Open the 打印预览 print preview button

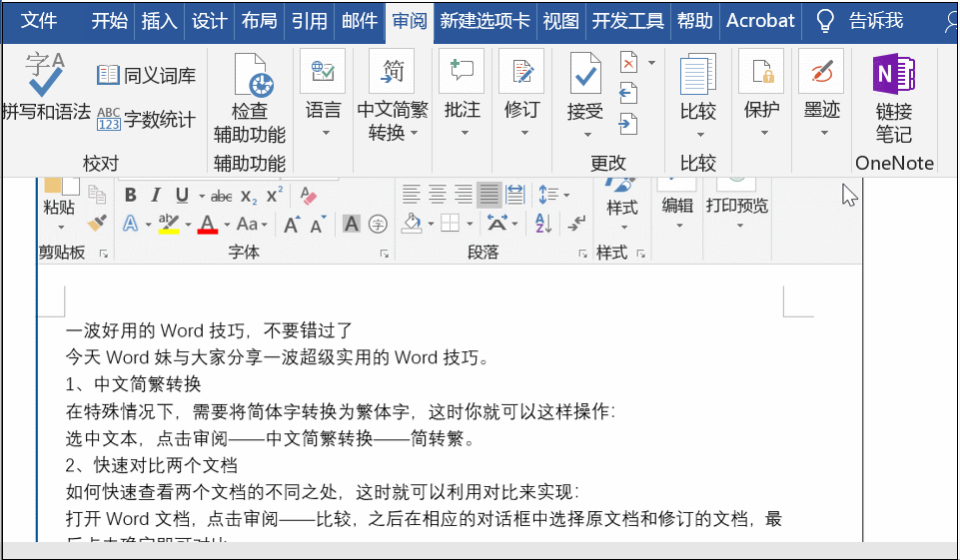(736, 206)
